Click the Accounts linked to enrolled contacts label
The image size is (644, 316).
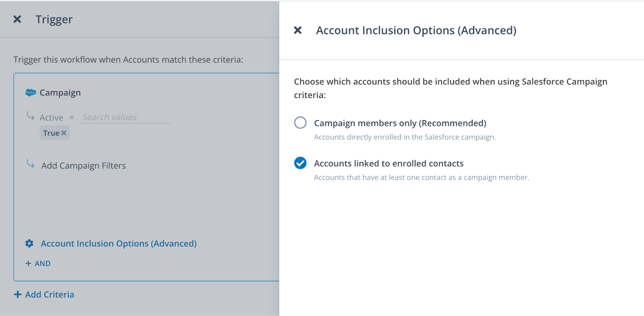[388, 164]
